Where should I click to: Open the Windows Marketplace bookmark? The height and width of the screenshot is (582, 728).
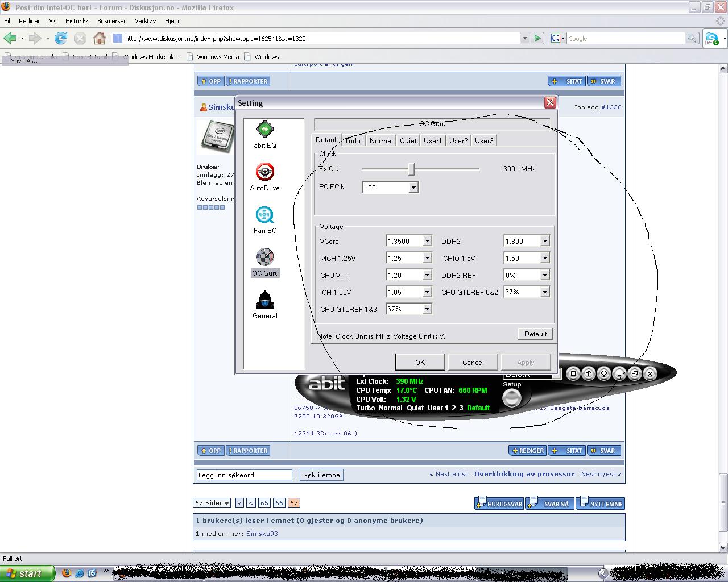click(147, 57)
